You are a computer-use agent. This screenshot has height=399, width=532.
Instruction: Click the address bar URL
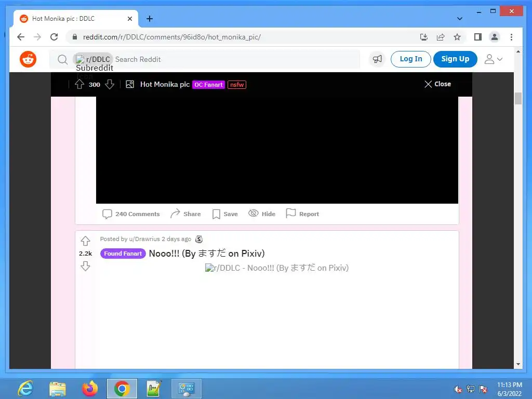pos(171,37)
